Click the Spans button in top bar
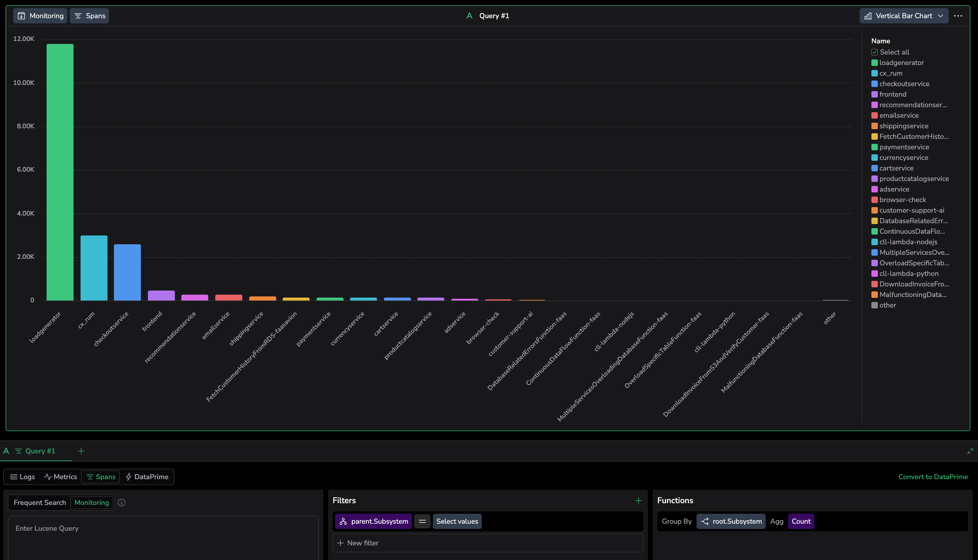 pyautogui.click(x=89, y=16)
